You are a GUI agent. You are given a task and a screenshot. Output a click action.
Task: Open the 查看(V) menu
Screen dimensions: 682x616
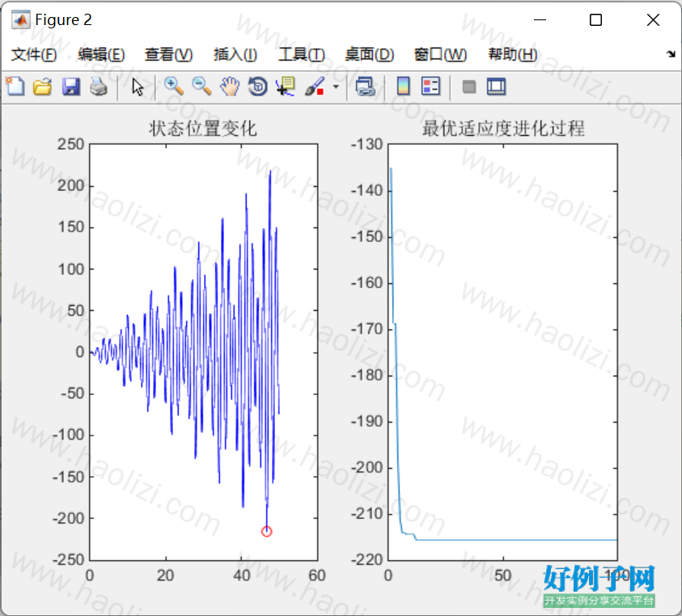[x=169, y=54]
